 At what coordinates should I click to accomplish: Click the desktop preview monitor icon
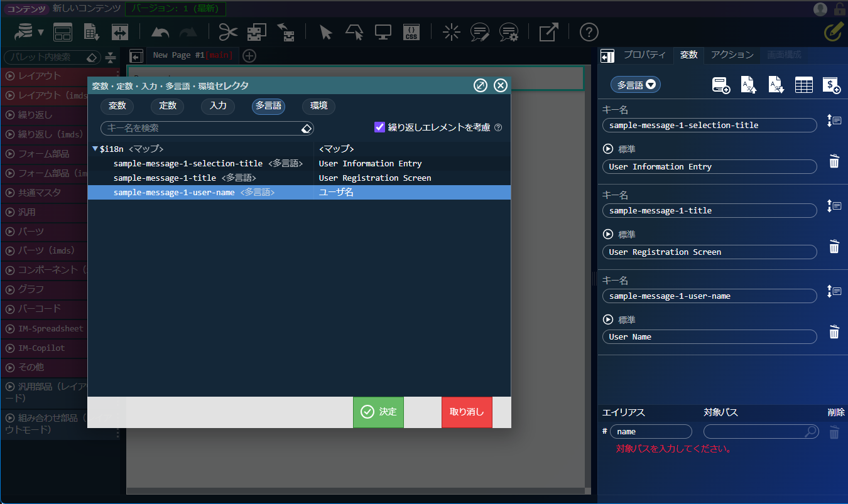coord(383,32)
